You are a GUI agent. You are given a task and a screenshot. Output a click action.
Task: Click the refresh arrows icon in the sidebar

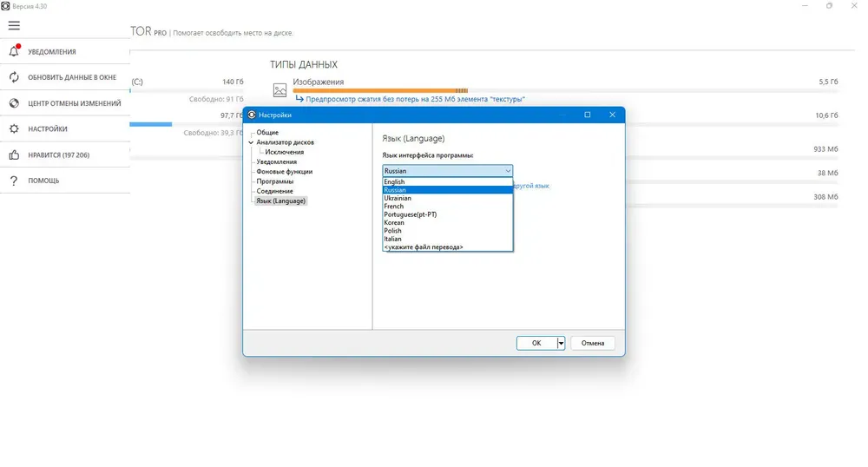tap(15, 77)
